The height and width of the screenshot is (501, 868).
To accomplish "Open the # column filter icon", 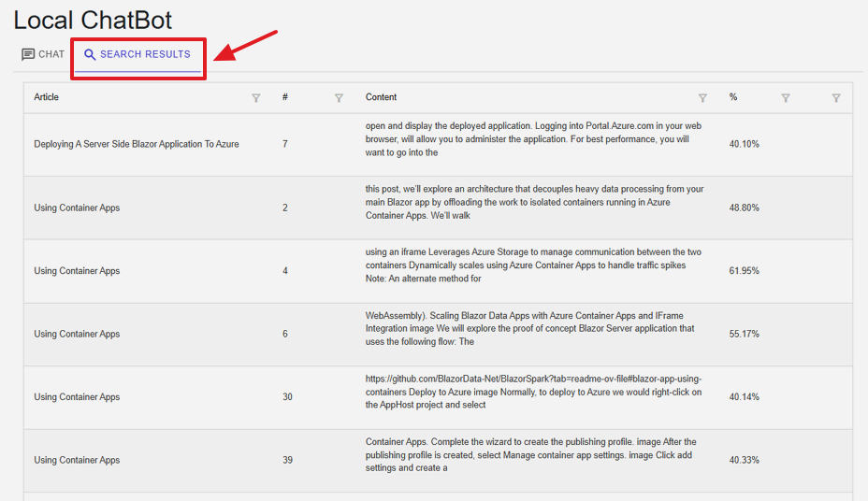I will [x=339, y=98].
